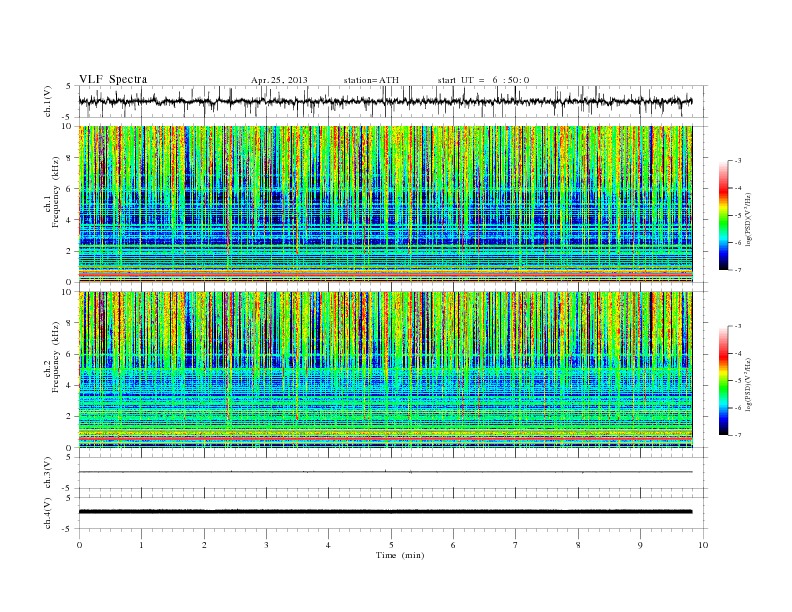Image resolution: width=792 pixels, height=612 pixels.
Task: Click the "2" kHz tick on ch.1 spectrogram
Action: 69,251
